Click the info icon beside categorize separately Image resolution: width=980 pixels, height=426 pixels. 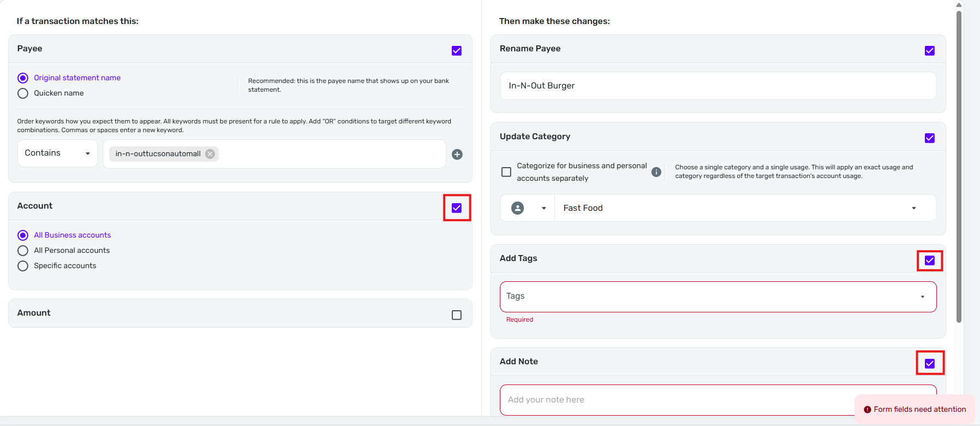point(656,172)
